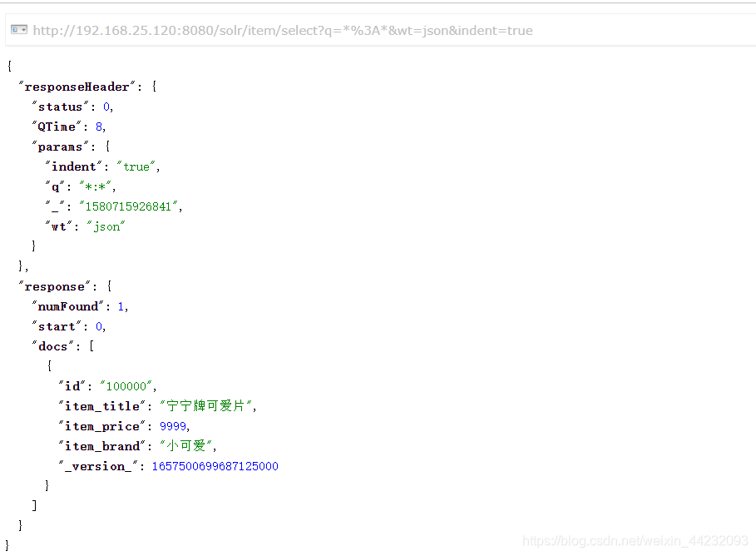Click the "status" key in responseHeader
Image resolution: width=756 pixels, height=556 pixels.
point(60,107)
